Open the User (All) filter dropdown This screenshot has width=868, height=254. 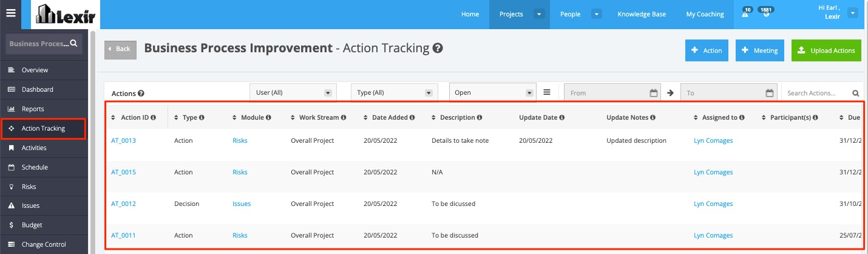(x=293, y=92)
